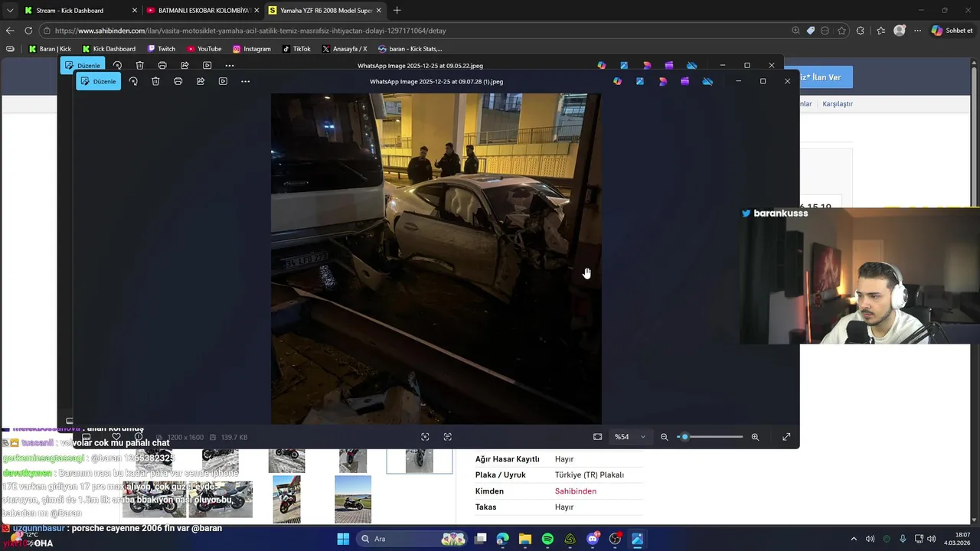Open Baran | Kick bookmark
Screen dimensions: 980x551
(50, 49)
